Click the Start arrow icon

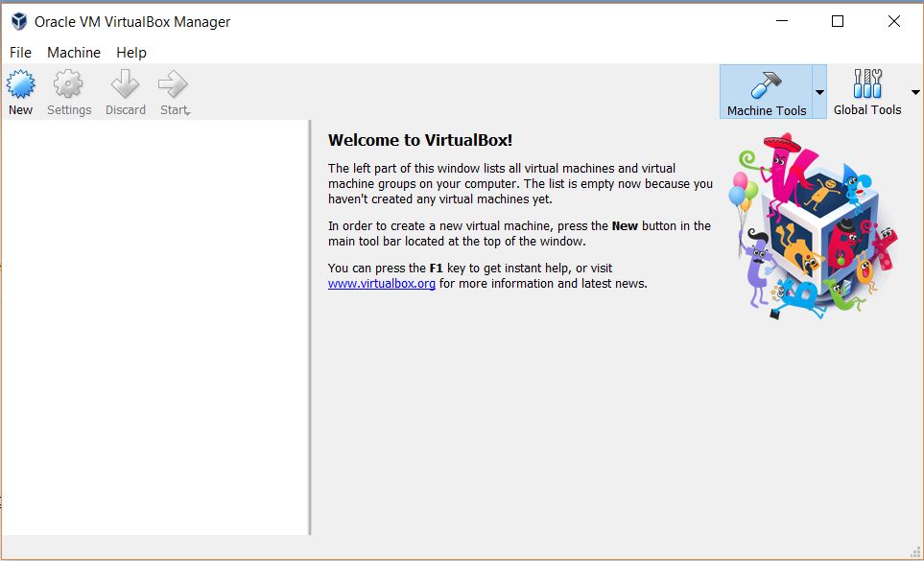coord(172,83)
